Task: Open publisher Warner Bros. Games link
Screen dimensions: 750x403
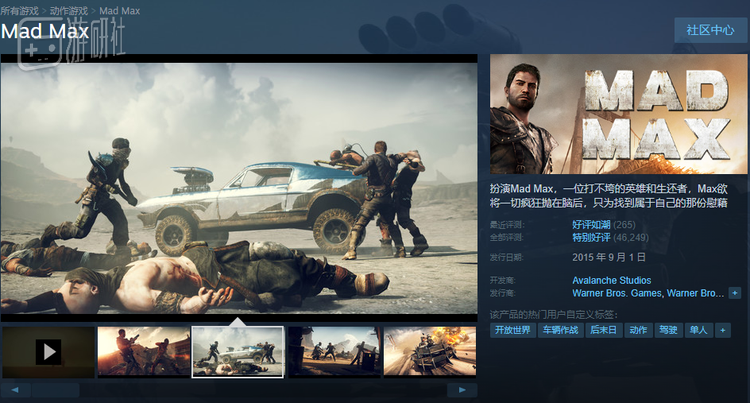Action: 617,293
